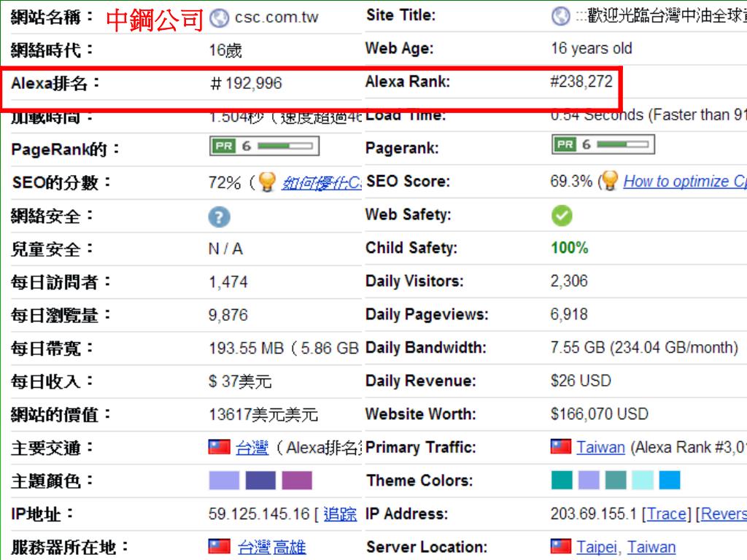The image size is (747, 560).
Task: Open the Taiwan link in the Server Location row
Action: click(651, 547)
